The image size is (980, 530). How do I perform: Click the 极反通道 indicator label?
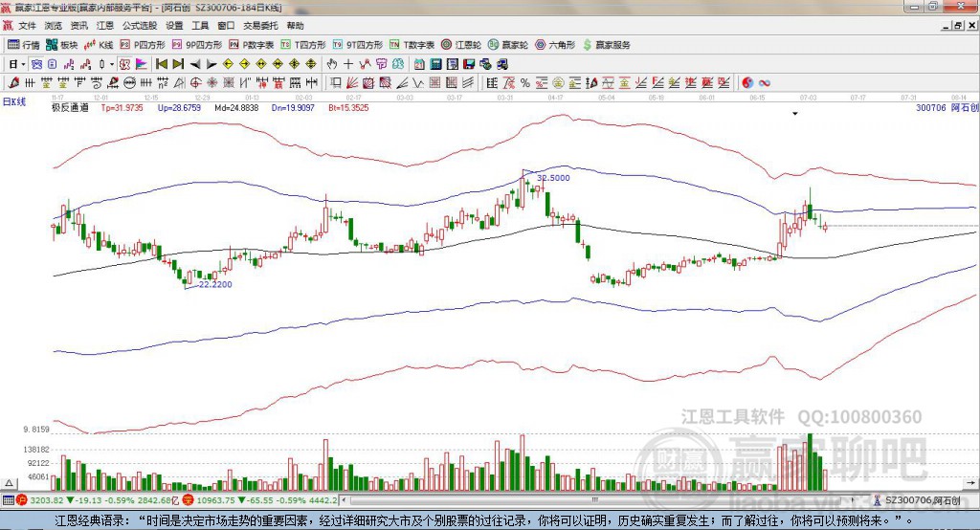pyautogui.click(x=70, y=107)
